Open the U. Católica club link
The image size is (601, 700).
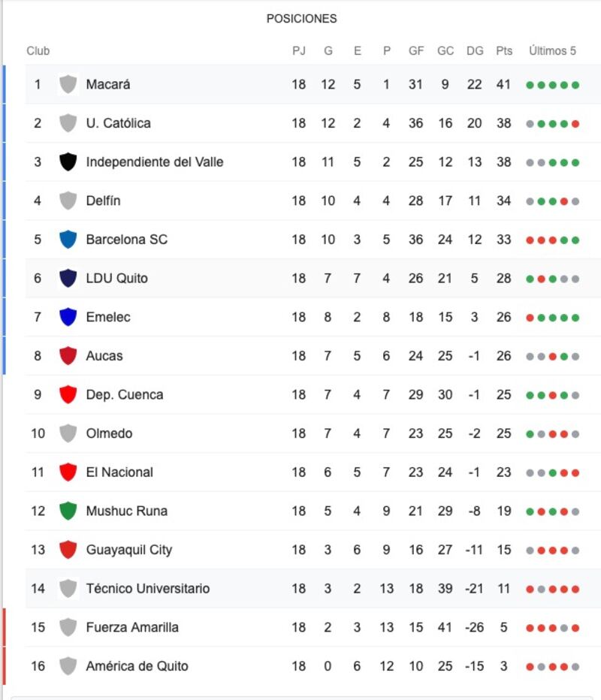click(119, 122)
